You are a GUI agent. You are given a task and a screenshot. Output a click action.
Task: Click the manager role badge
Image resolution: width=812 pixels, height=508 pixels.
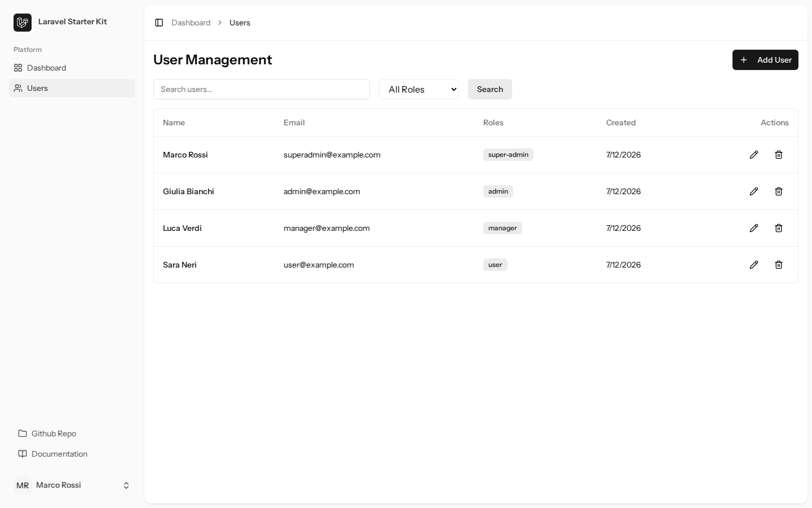pyautogui.click(x=502, y=228)
